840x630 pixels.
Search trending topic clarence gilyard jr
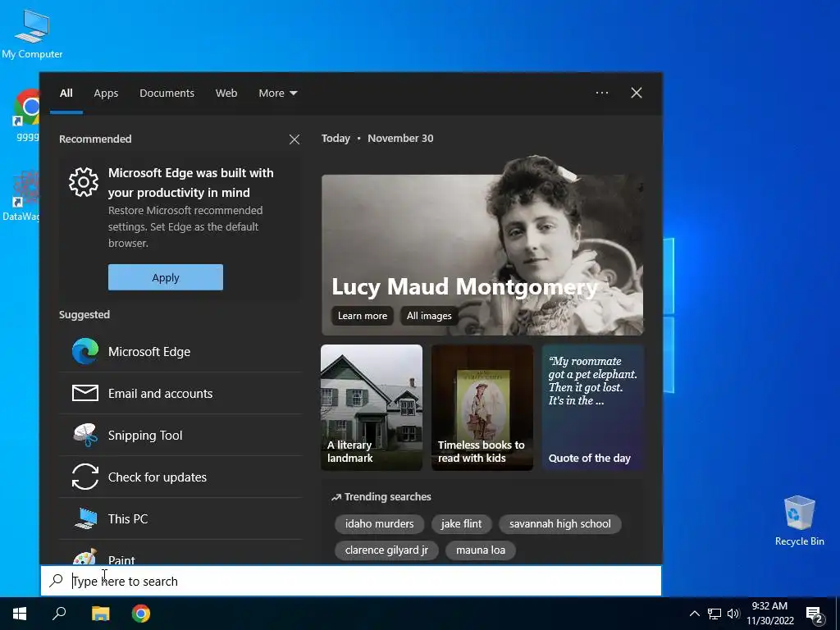(386, 550)
